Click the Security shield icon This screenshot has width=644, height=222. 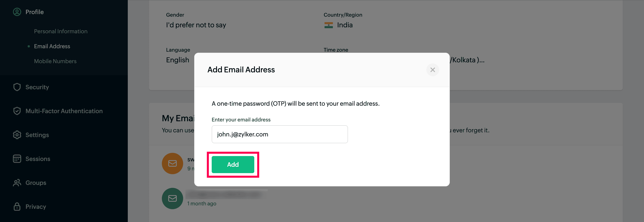point(17,87)
